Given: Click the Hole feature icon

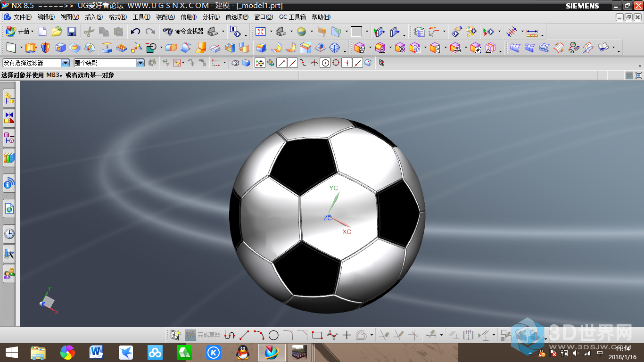Looking at the screenshot, I should coord(60,48).
